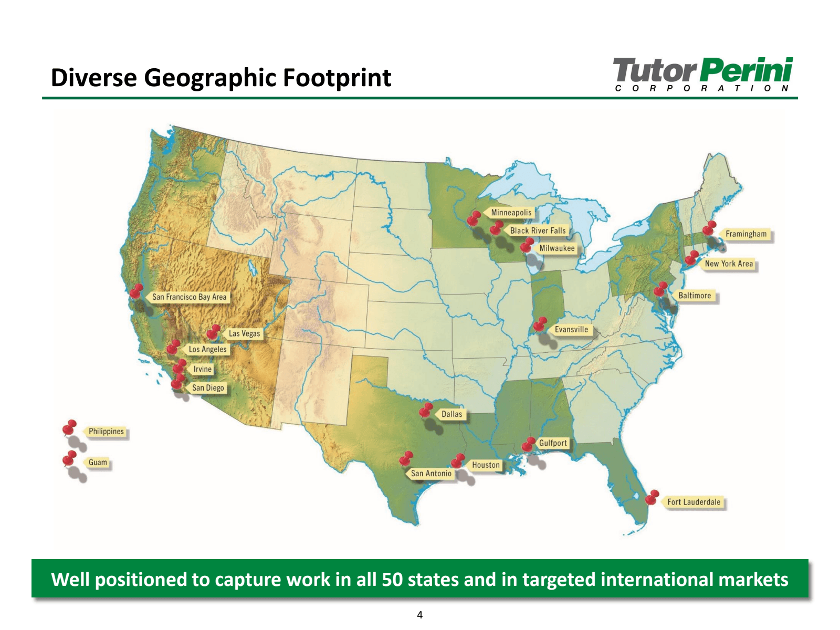
Task: Select the Fort Lauderdale map label
Action: click(693, 502)
